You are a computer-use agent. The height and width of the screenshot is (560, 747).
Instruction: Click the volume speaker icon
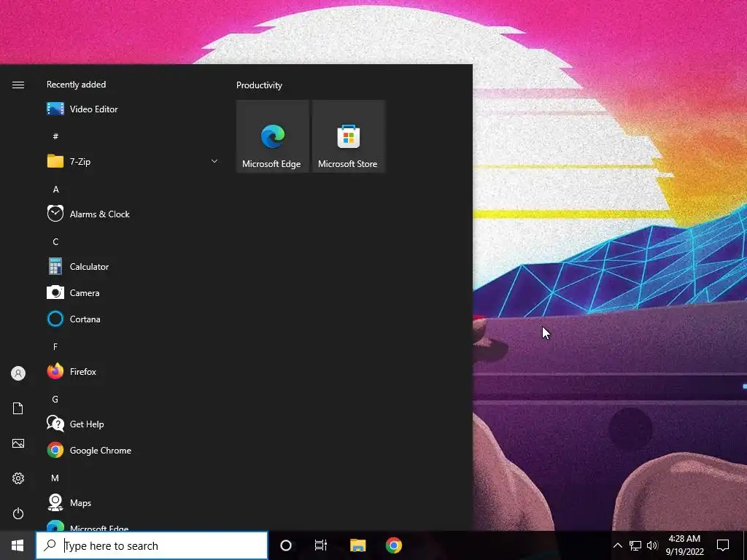[x=653, y=545]
